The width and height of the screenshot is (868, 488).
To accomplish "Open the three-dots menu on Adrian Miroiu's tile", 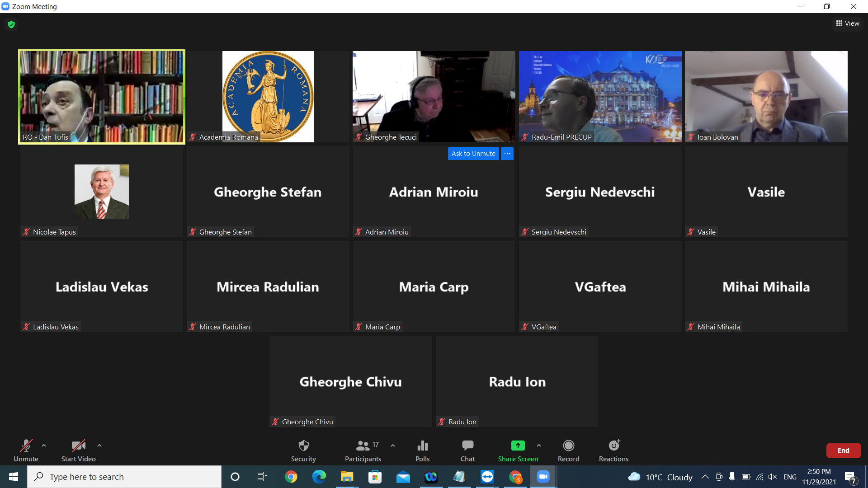I will [x=507, y=154].
